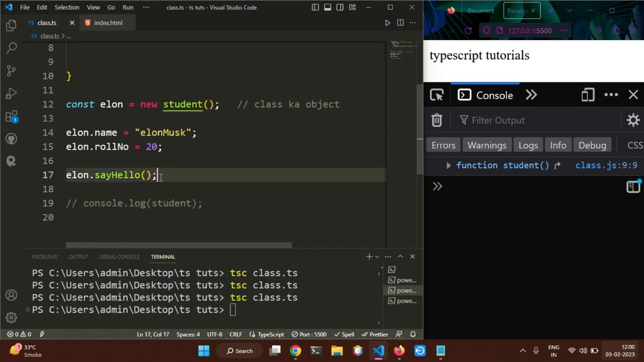The width and height of the screenshot is (644, 362).
Task: Open the Extensions view
Action: click(x=11, y=117)
